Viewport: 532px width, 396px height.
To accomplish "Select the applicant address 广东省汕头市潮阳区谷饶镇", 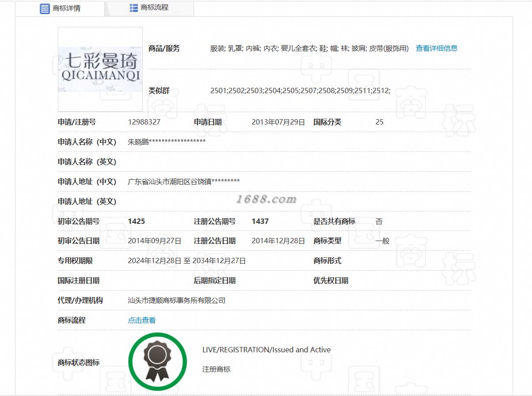I will tap(170, 181).
